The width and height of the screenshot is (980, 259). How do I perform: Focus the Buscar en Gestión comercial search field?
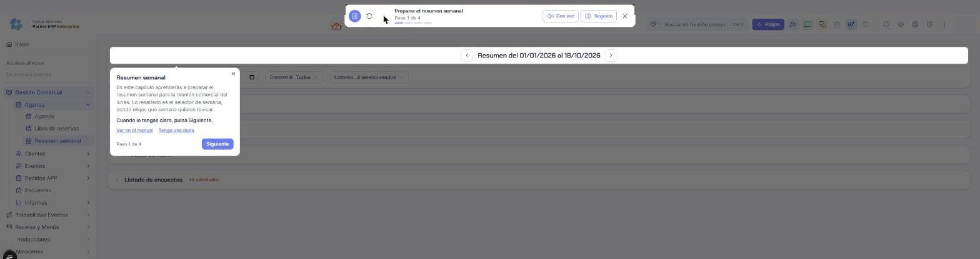[x=694, y=24]
